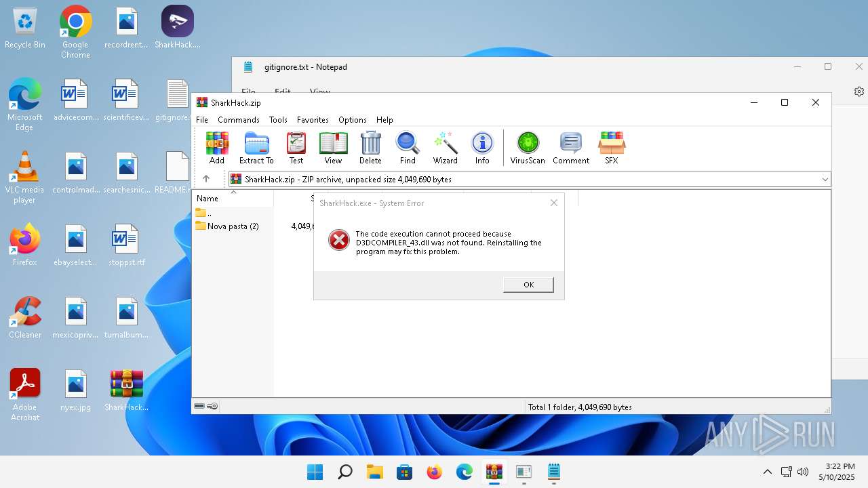
Task: Go up one folder level arrow
Action: 206,179
